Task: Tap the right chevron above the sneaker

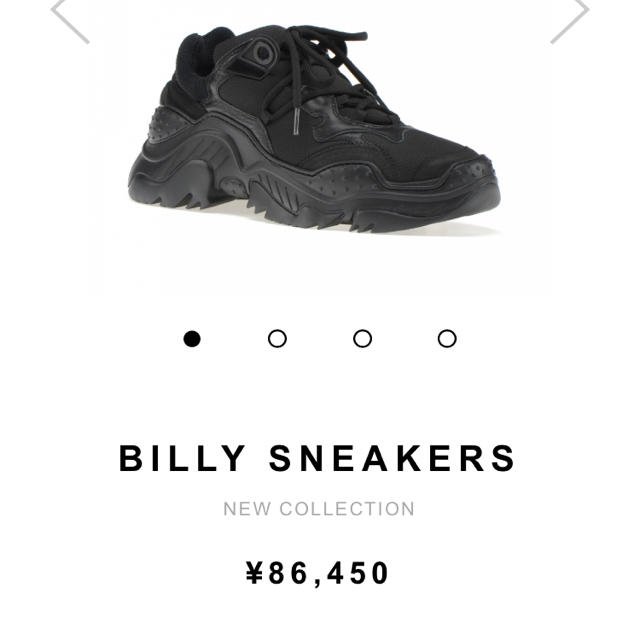Action: point(570,20)
